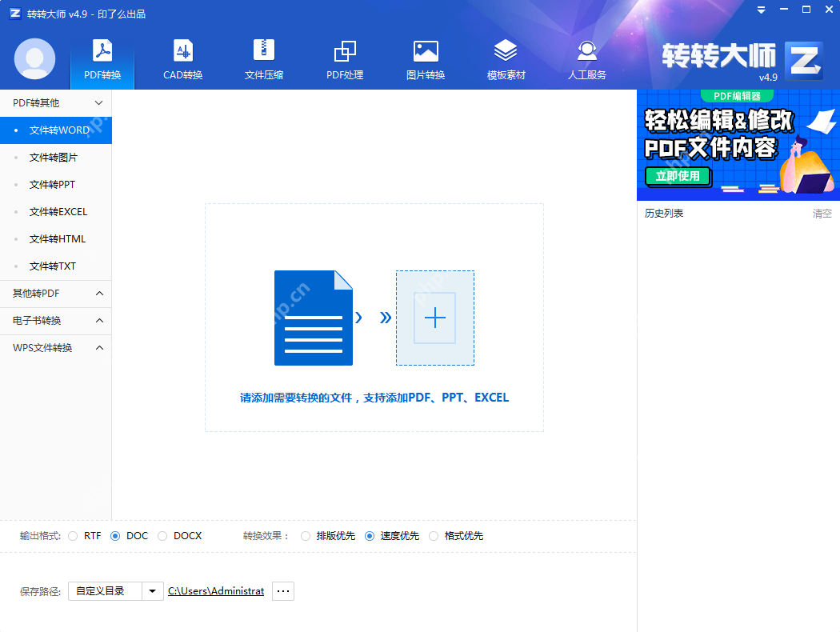The width and height of the screenshot is (840, 632).
Task: Open the 图片转换 image converter
Action: point(425,58)
